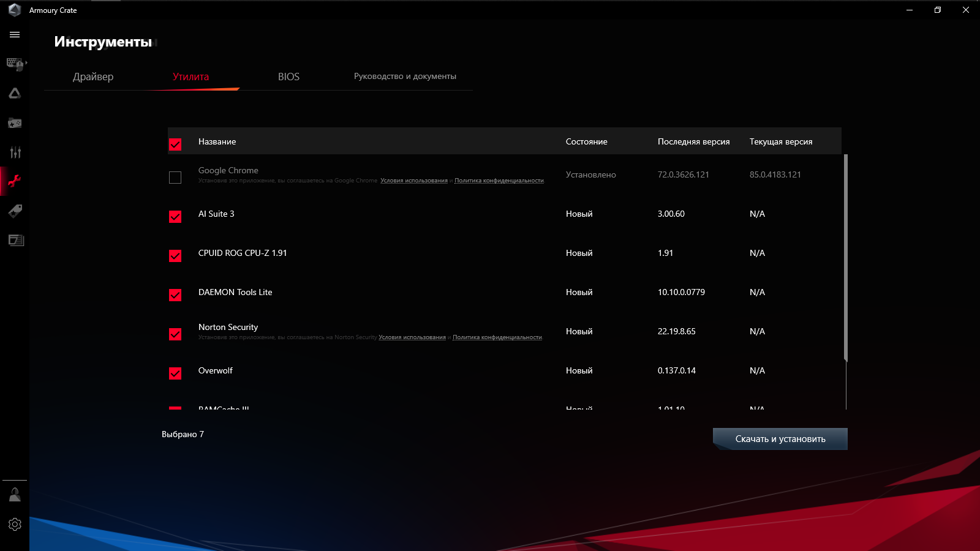Open the Руководство и документы tab
This screenshot has height=551, width=980.
click(405, 77)
